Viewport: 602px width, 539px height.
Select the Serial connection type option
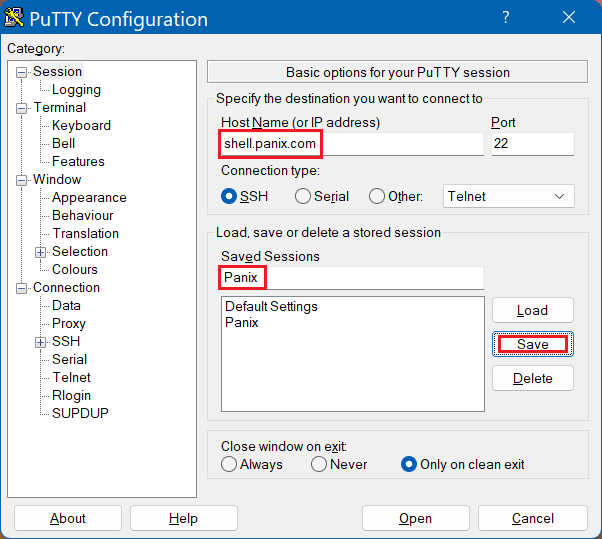click(x=303, y=197)
